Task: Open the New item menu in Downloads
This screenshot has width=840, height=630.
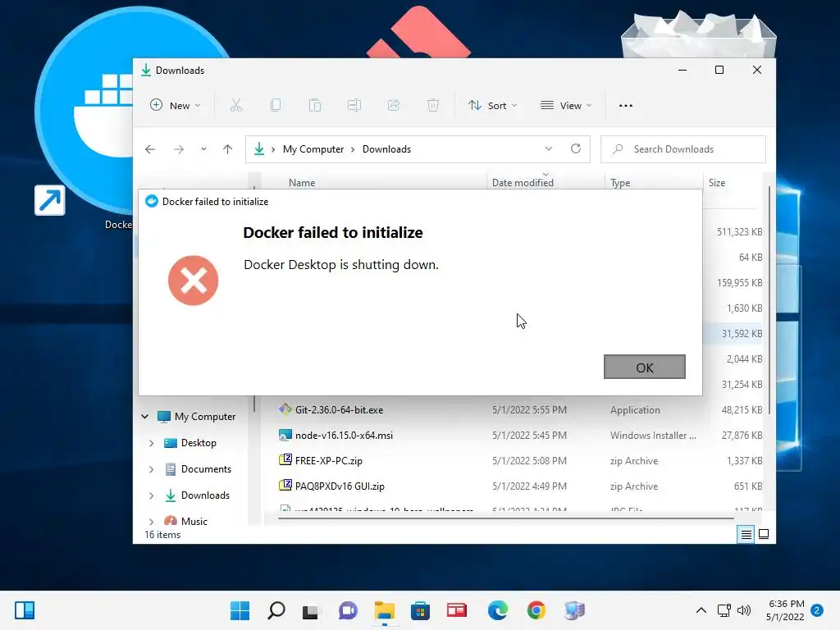Action: (176, 106)
